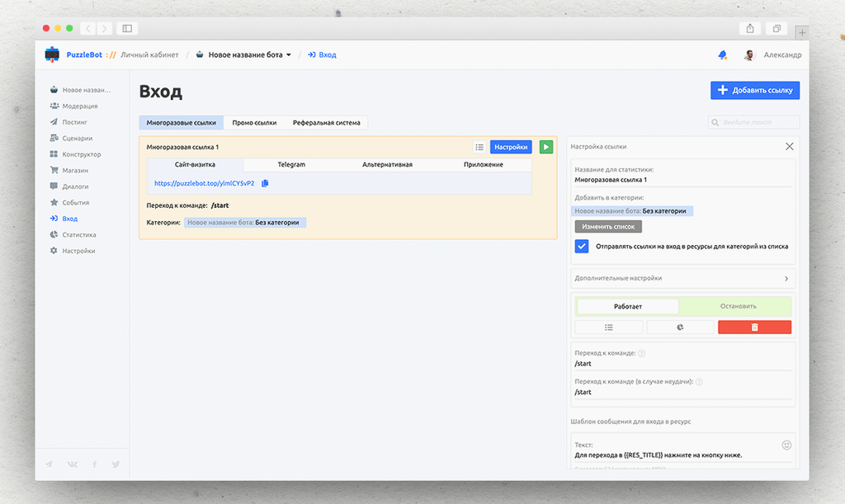This screenshot has width=845, height=504.
Task: Click the Telegram icon in sidebar footer
Action: point(49,464)
